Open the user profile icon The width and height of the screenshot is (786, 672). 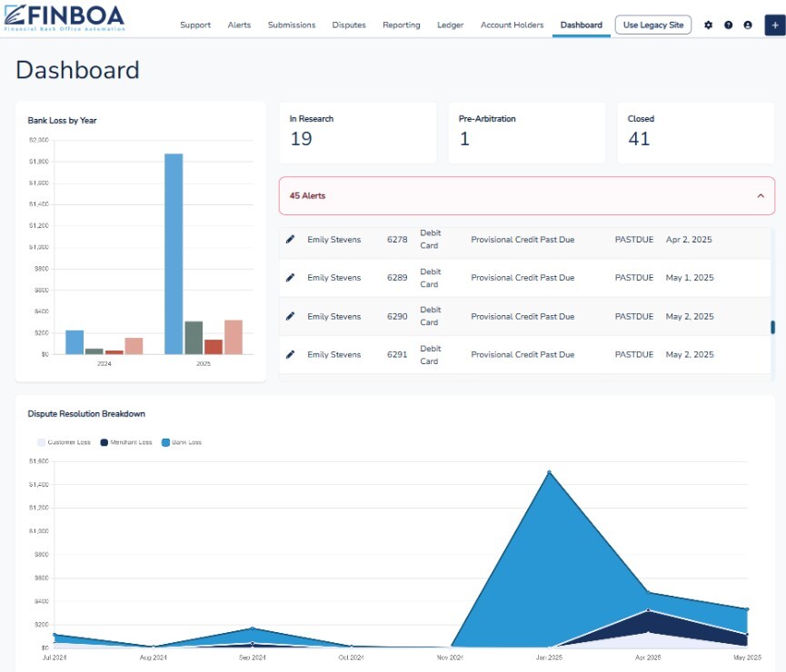748,25
